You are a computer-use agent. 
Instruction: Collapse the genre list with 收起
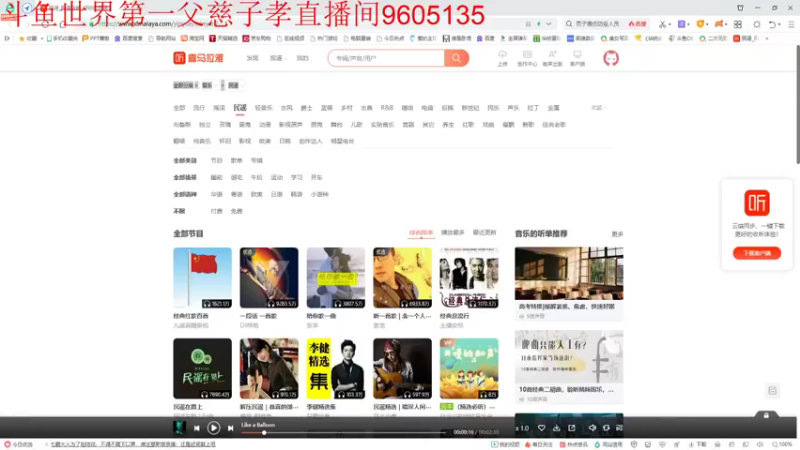598,108
